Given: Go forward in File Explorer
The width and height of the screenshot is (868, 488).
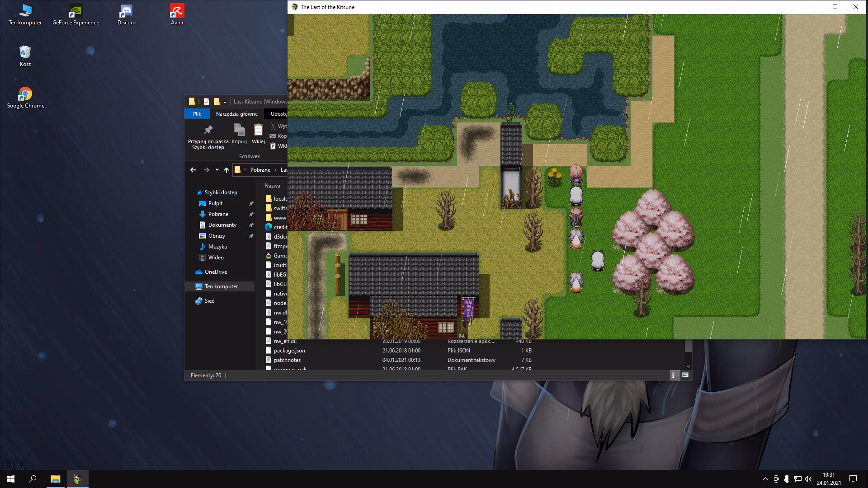Looking at the screenshot, I should coord(207,170).
